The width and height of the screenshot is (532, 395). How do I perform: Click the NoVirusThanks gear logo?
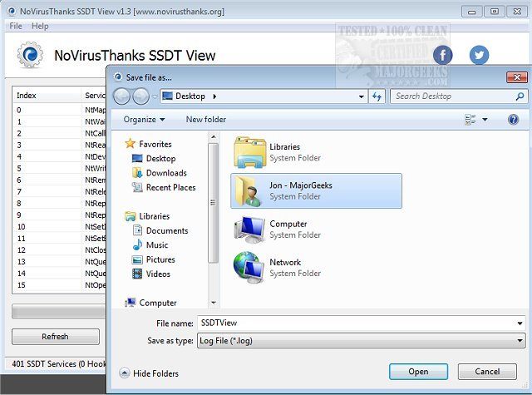click(x=30, y=55)
